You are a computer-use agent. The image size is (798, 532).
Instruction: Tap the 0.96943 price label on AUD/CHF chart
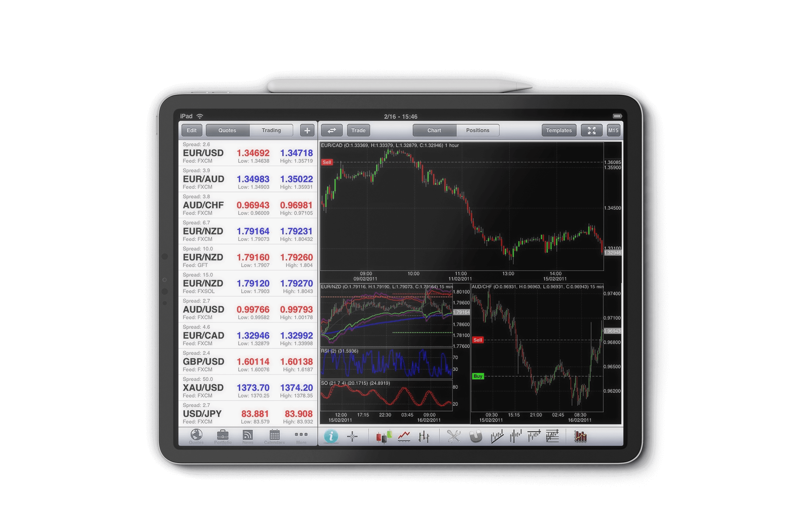(x=612, y=331)
